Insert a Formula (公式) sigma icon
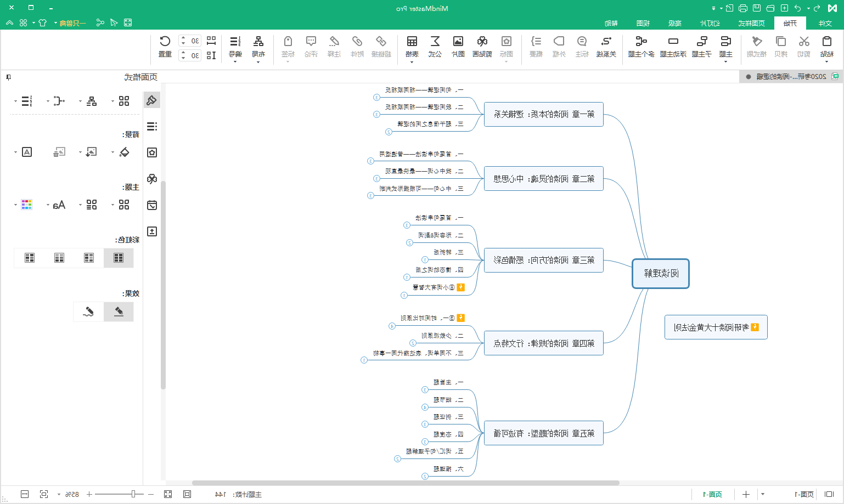This screenshot has width=844, height=504. 435,42
